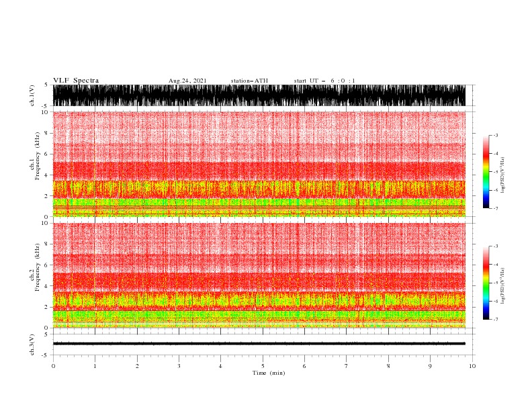
Task: Click the "-7" tick on the ch.2 color bar
Action: point(496,320)
